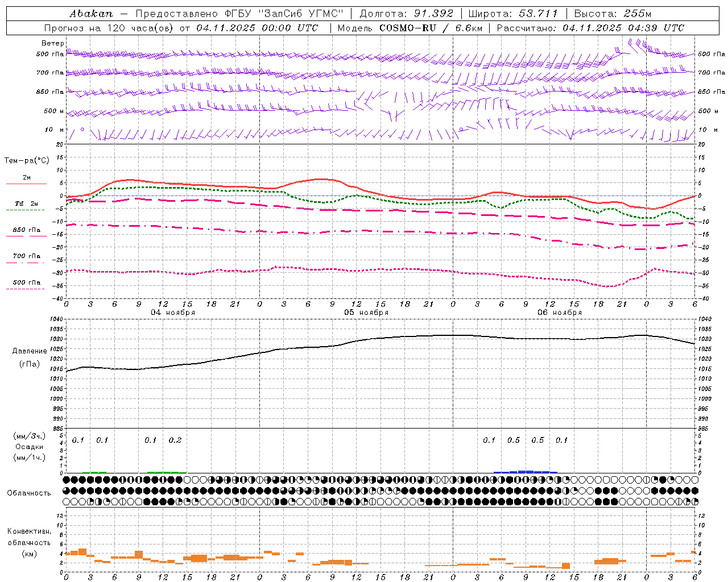
Task: Click the dash-dot 700 гПа temperature legend line
Action: point(25,263)
